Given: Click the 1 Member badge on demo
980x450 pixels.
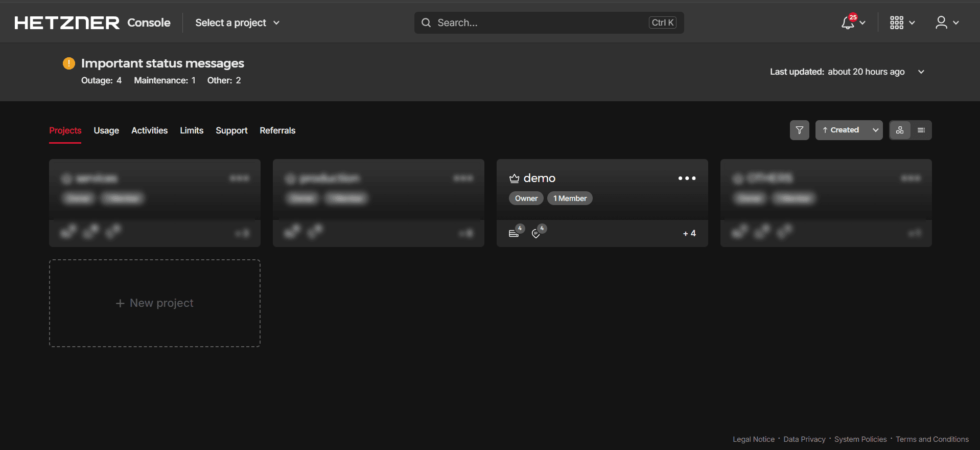Looking at the screenshot, I should 570,198.
